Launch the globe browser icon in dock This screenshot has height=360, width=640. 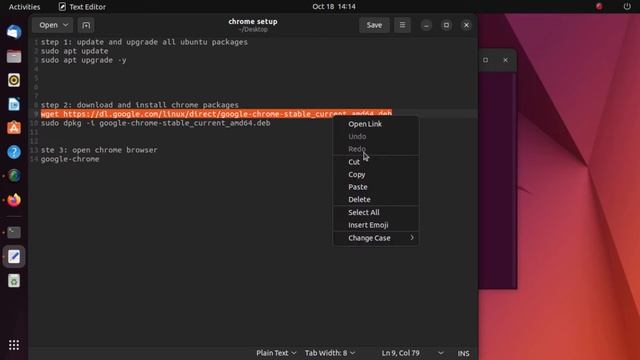point(14,176)
